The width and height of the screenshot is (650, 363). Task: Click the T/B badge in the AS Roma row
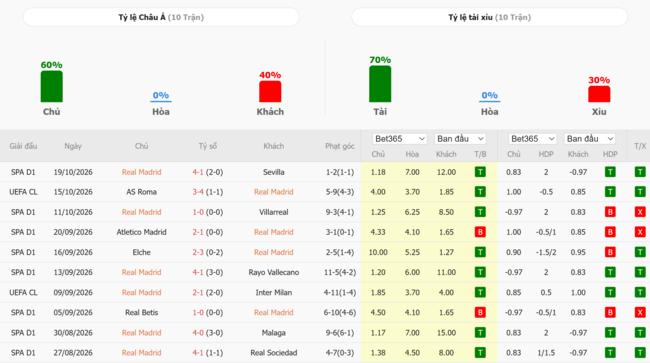(480, 192)
